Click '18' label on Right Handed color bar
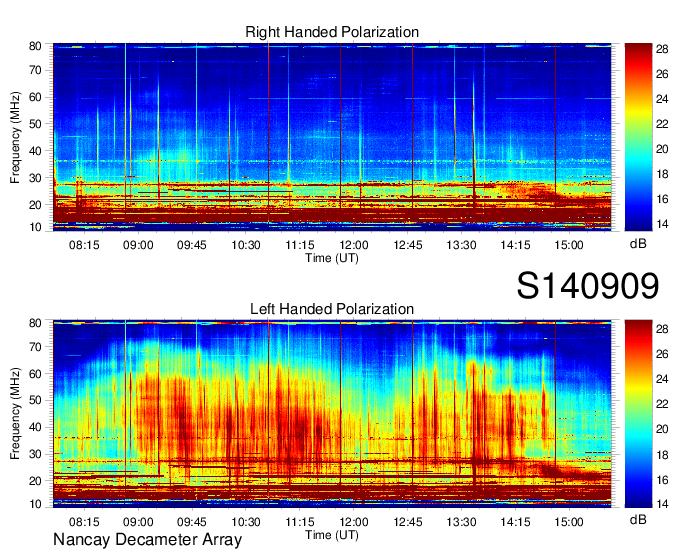This screenshot has width=680, height=552. [662, 174]
